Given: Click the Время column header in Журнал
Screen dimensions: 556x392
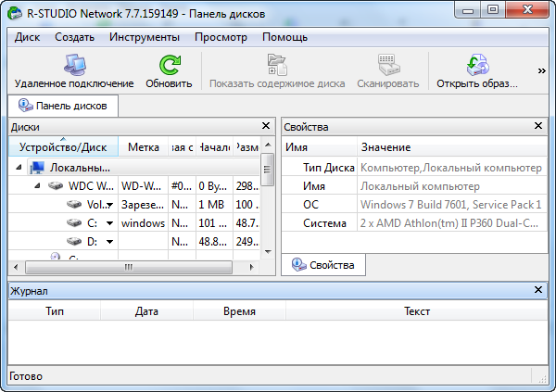Looking at the screenshot, I should [239, 311].
